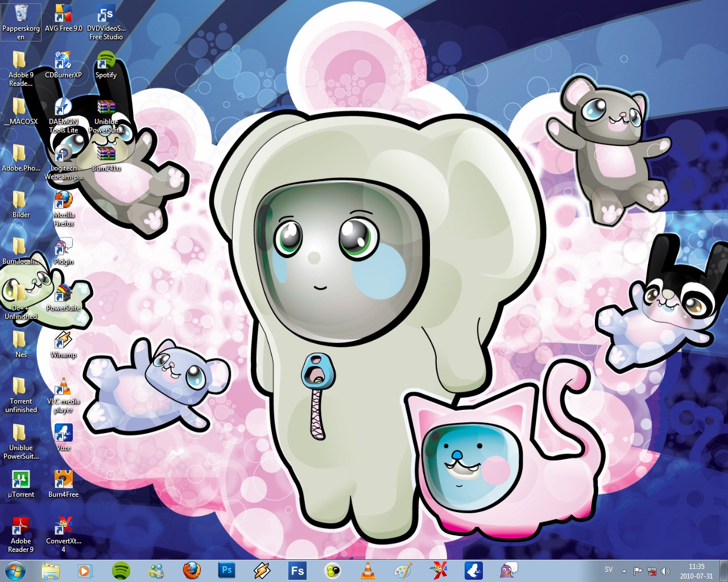This screenshot has height=582, width=728.
Task: Open Pidgin from the taskbar
Action: 508,570
